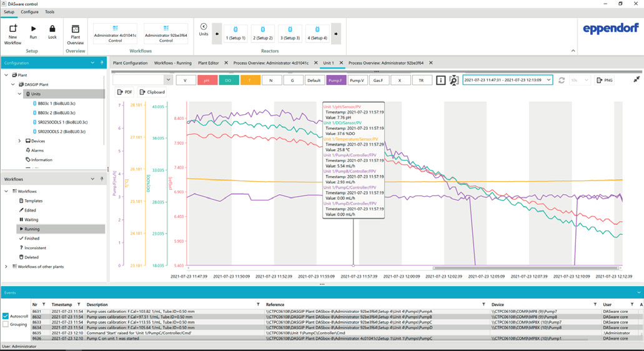
Task: Show previous reactors with left arrow
Action: click(x=217, y=34)
